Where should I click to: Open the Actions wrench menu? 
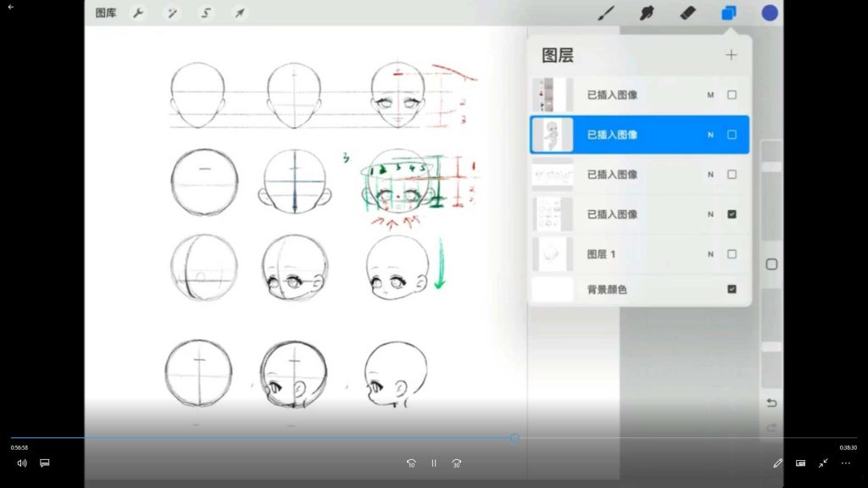(x=136, y=13)
